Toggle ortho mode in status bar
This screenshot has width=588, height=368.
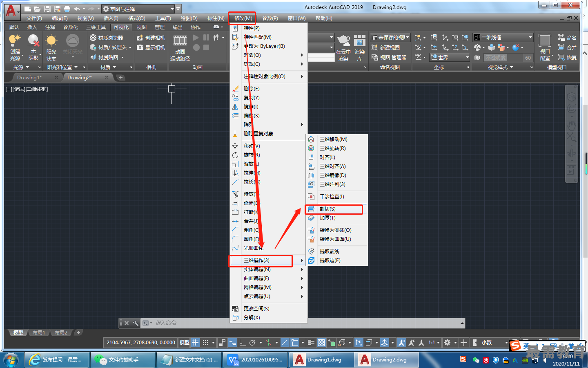pyautogui.click(x=243, y=343)
